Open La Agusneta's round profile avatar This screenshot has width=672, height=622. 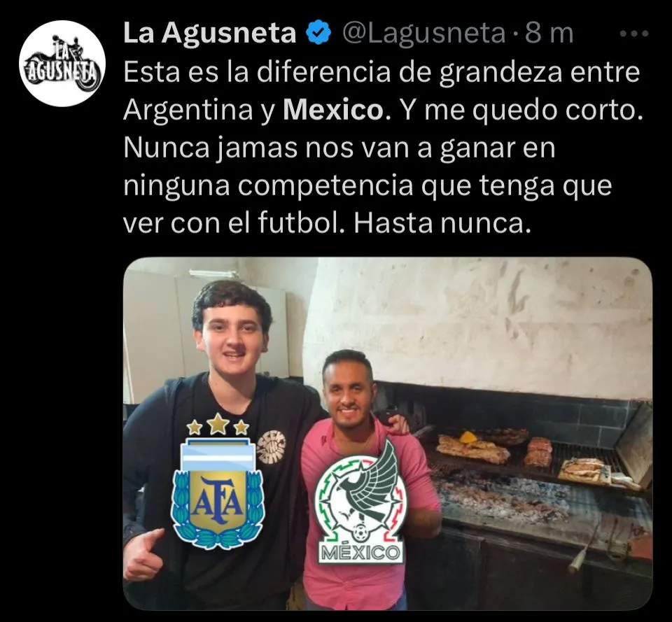click(62, 63)
